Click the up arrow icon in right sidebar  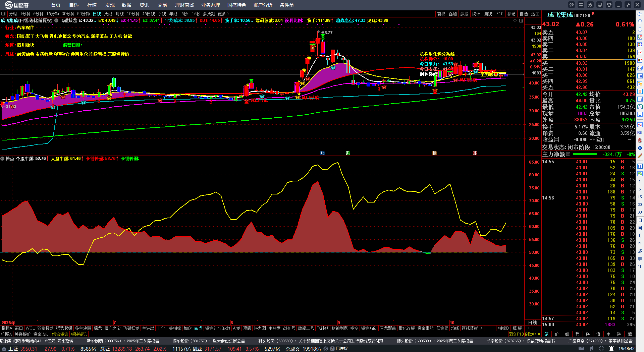(x=640, y=21)
